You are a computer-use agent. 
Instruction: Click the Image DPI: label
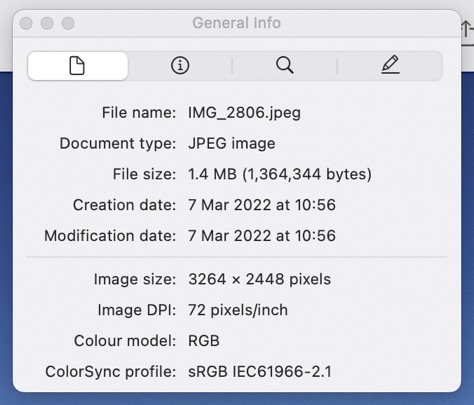click(x=137, y=310)
